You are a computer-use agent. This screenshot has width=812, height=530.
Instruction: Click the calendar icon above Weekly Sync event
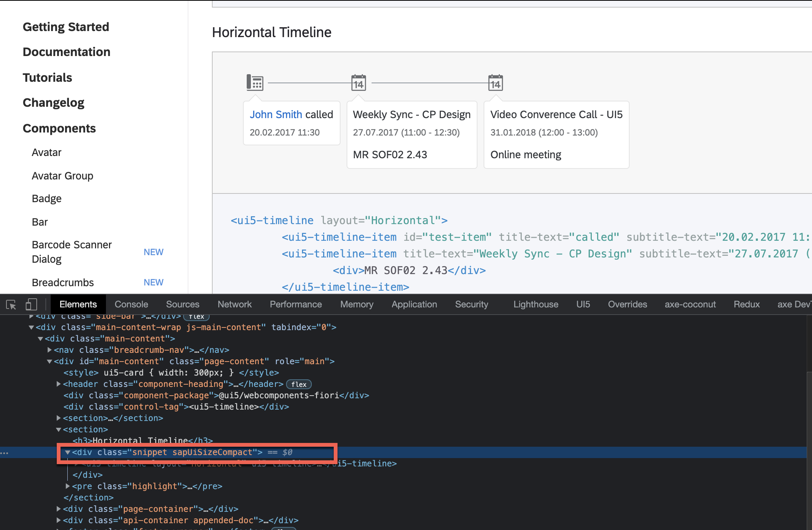358,82
